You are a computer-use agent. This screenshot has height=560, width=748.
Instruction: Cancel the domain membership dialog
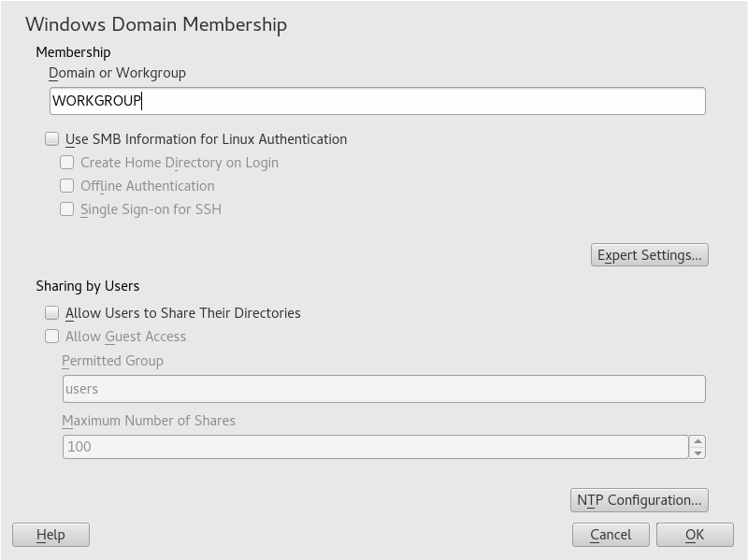(611, 535)
